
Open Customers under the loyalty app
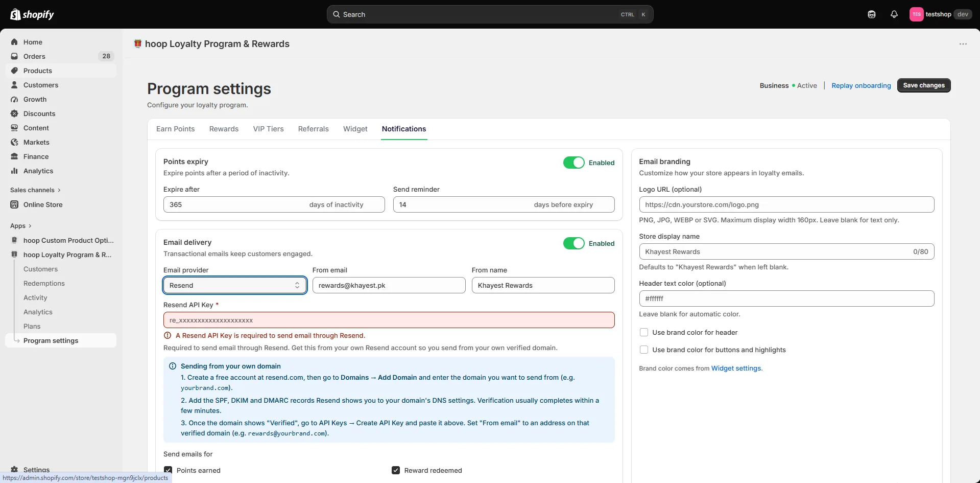point(40,269)
